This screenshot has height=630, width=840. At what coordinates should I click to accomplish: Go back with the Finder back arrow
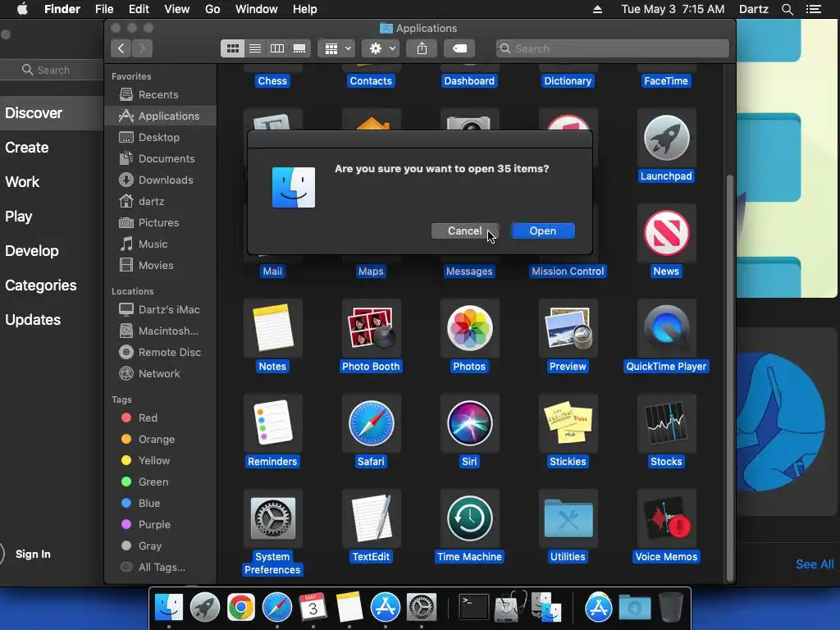[x=121, y=48]
